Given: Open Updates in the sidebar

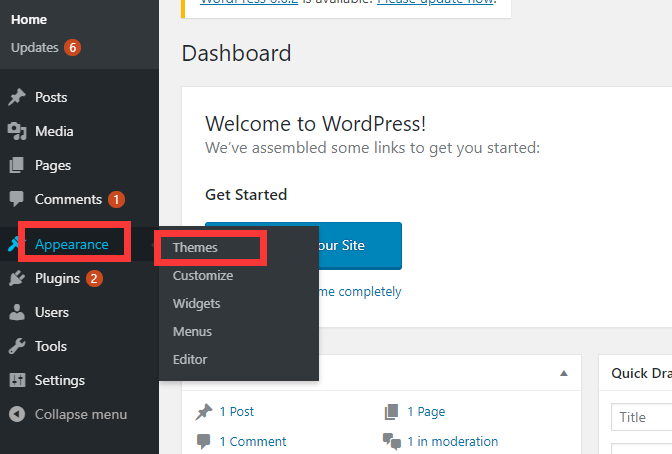Looking at the screenshot, I should (x=34, y=48).
